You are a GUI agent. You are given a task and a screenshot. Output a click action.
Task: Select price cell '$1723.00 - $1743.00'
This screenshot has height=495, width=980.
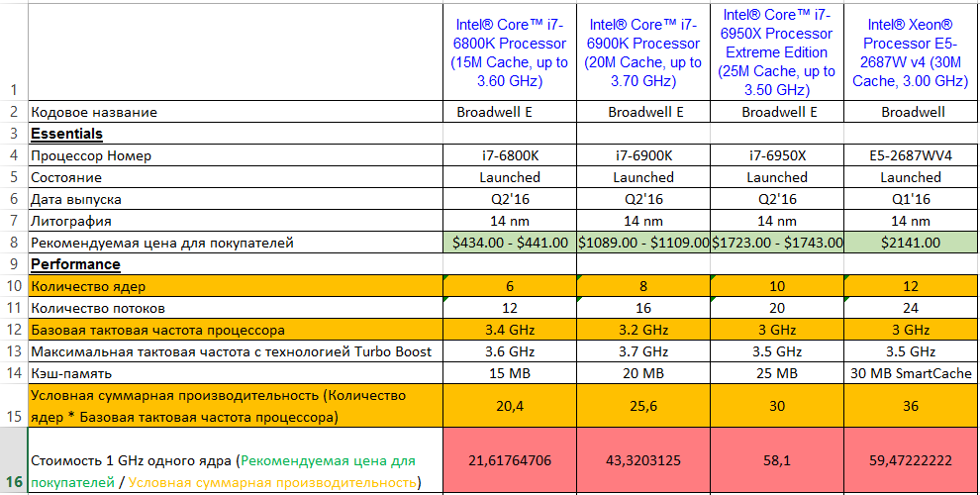(x=777, y=243)
